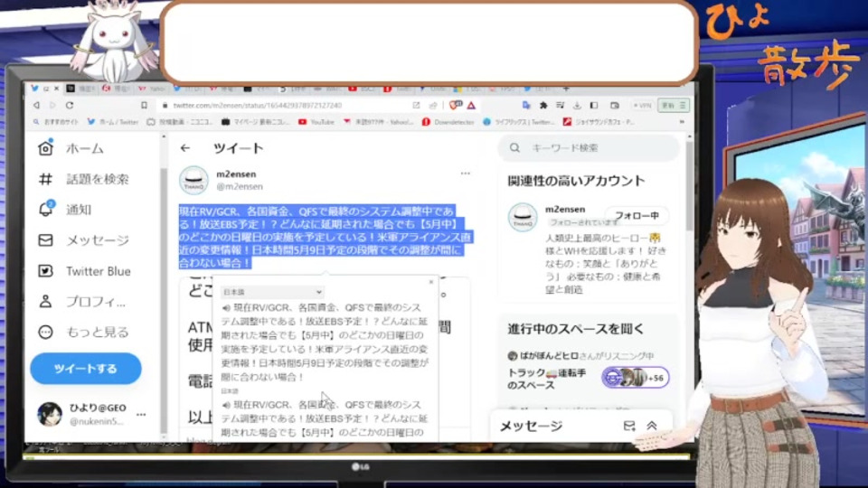This screenshot has width=868, height=488.
Task: Open the extensions puzzle-piece icon
Action: click(543, 105)
